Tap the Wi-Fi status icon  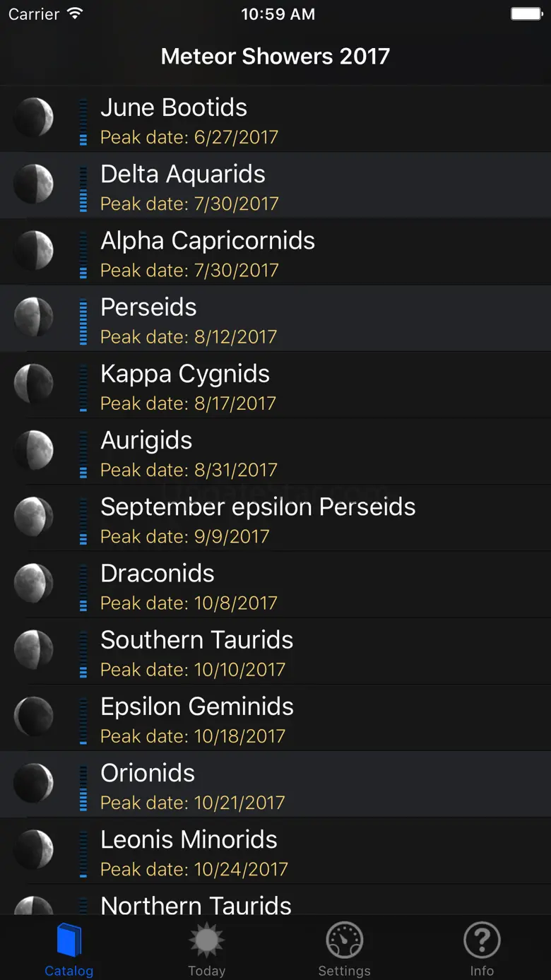pyautogui.click(x=75, y=14)
